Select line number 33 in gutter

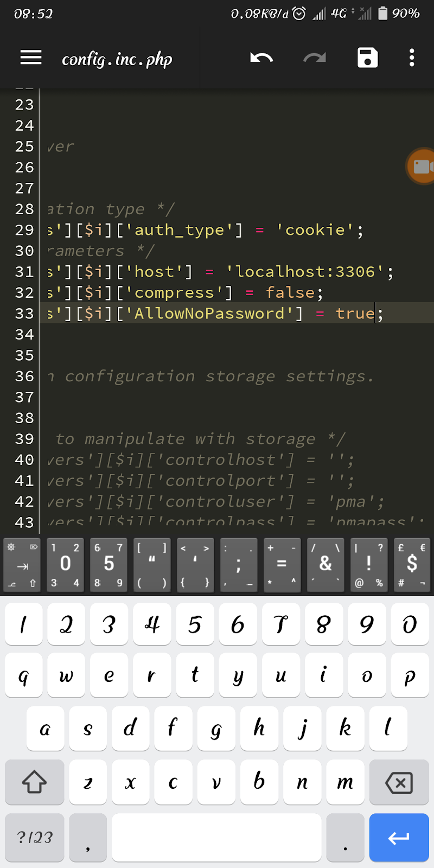tap(24, 314)
